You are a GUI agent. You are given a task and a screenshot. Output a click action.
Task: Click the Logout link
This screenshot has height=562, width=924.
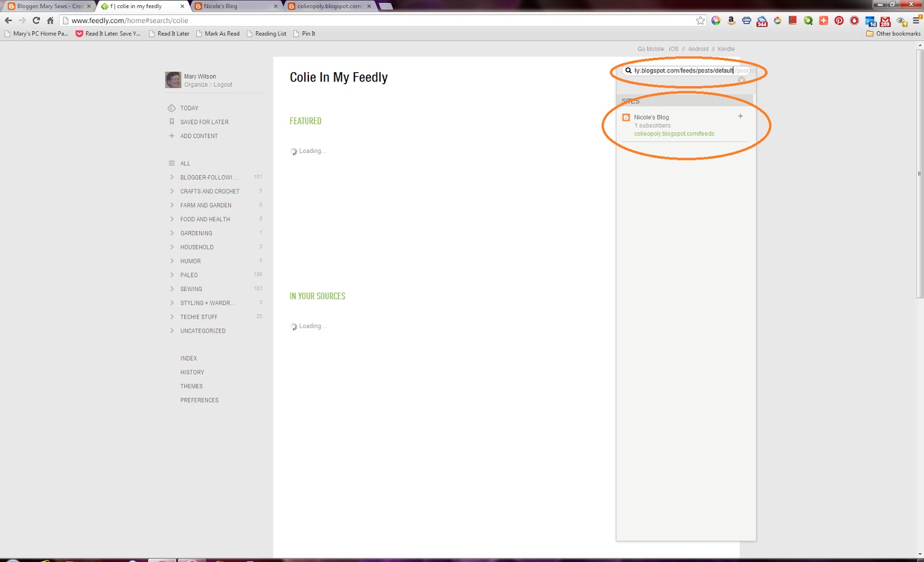click(223, 85)
